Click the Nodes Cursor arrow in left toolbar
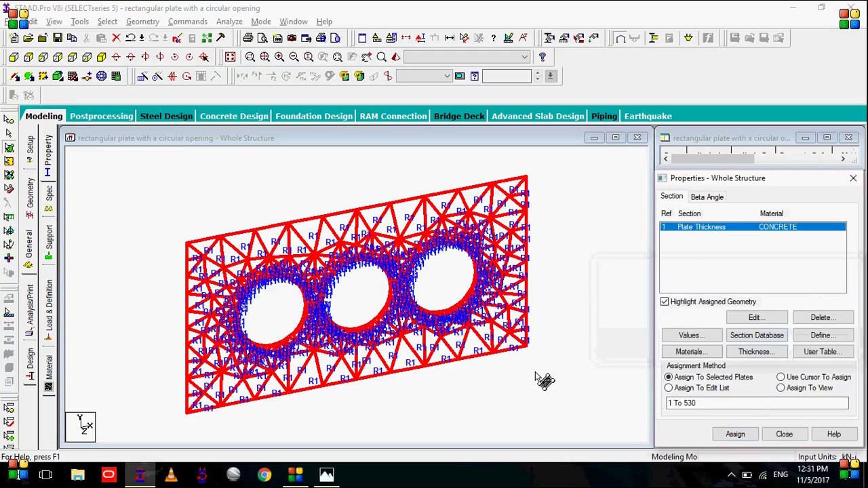This screenshot has height=488, width=868. tap(9, 119)
